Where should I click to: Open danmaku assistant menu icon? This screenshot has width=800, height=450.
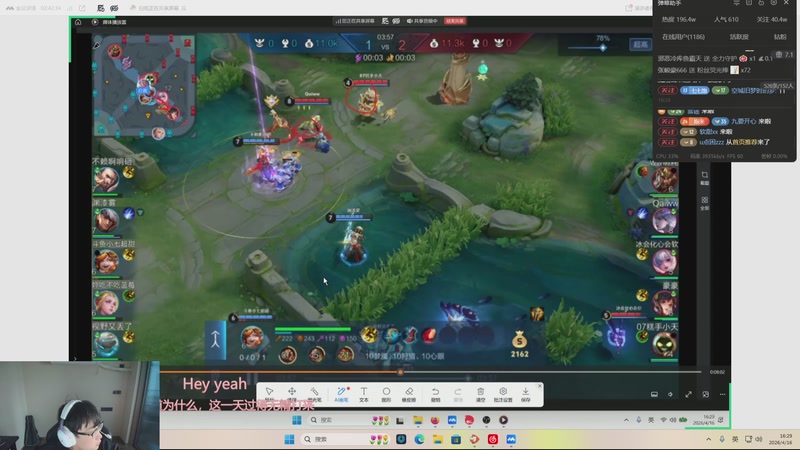coord(736,3)
